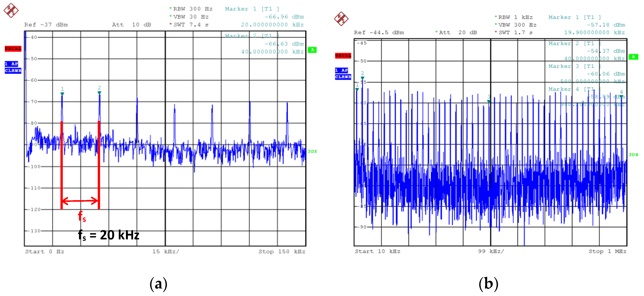
Task: Click the CLRWR label in plot (b)
Action: [343, 77]
